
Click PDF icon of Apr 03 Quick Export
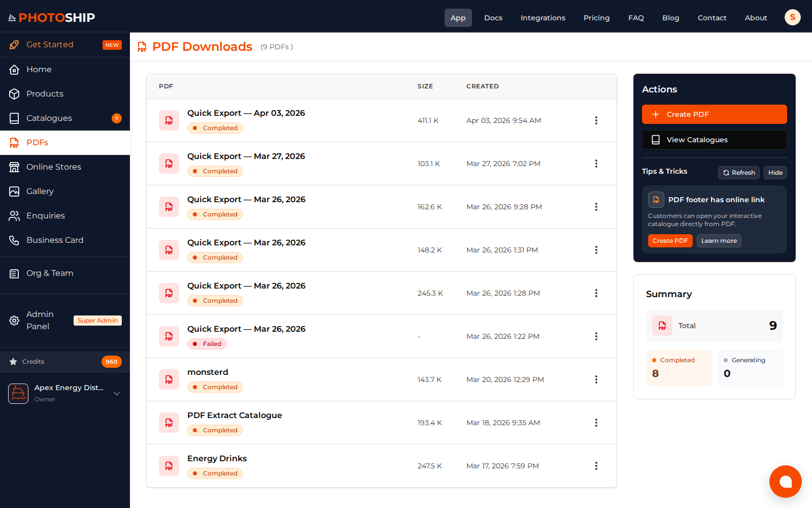click(x=169, y=120)
